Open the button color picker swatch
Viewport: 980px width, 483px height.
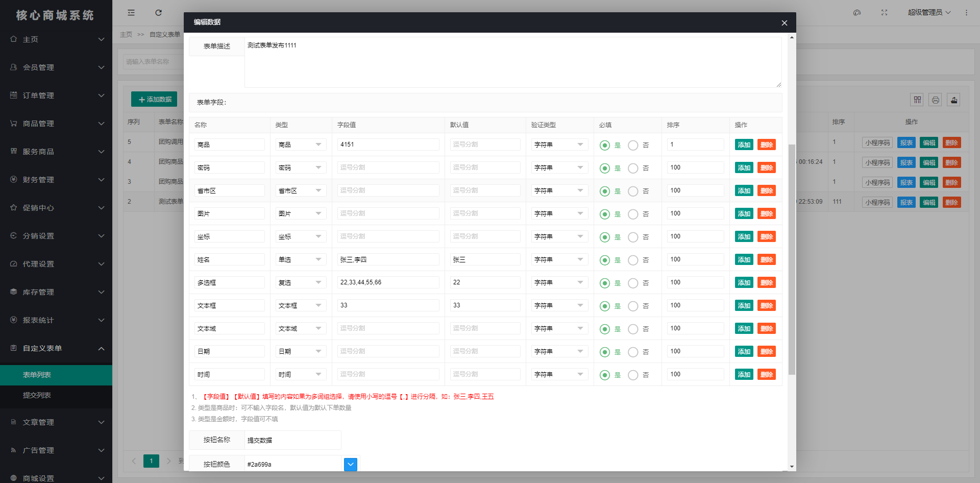[x=351, y=464]
